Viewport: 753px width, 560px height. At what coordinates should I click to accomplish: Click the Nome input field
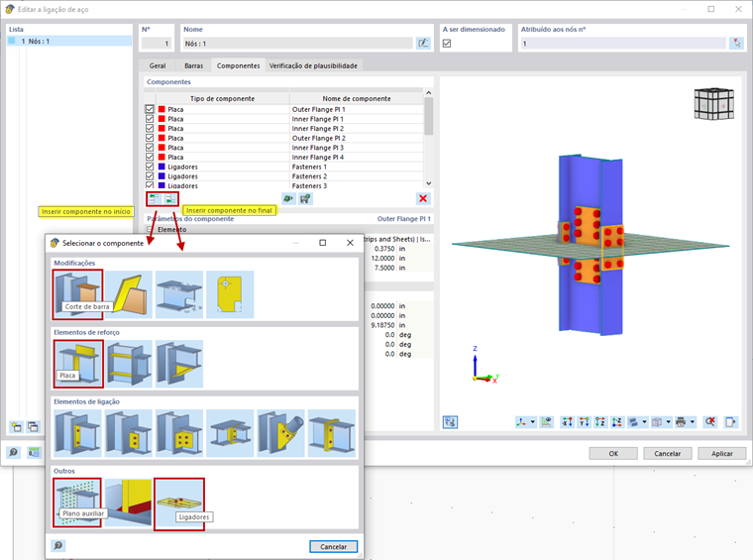pyautogui.click(x=297, y=44)
